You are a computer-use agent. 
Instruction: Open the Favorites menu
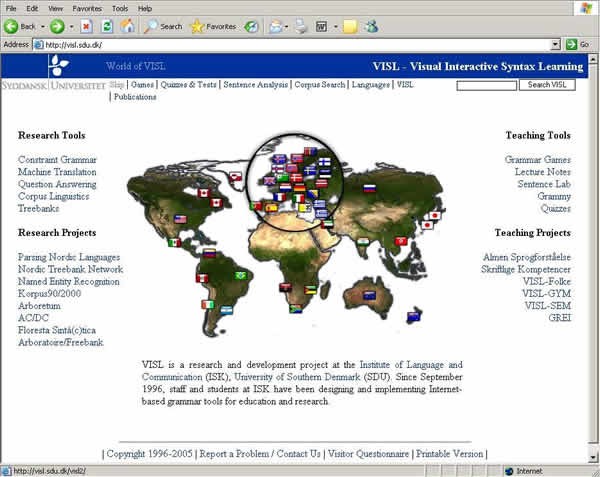(x=87, y=8)
